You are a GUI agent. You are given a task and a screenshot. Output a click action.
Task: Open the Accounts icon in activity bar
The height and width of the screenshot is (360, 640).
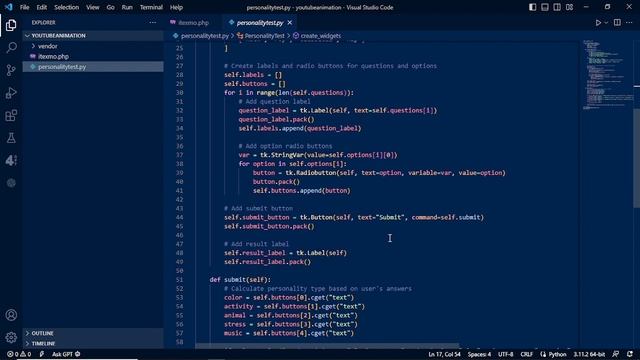(x=11, y=315)
